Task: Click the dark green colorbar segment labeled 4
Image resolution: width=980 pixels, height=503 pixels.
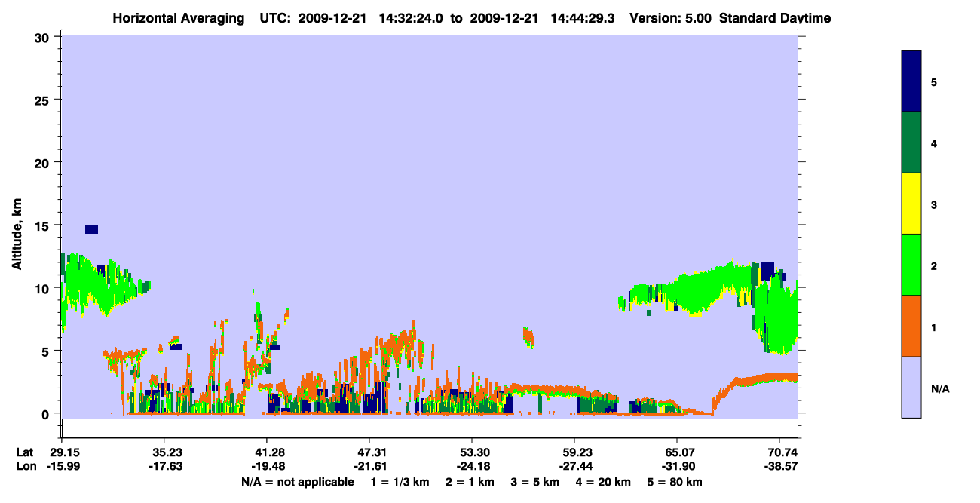Action: 911,143
